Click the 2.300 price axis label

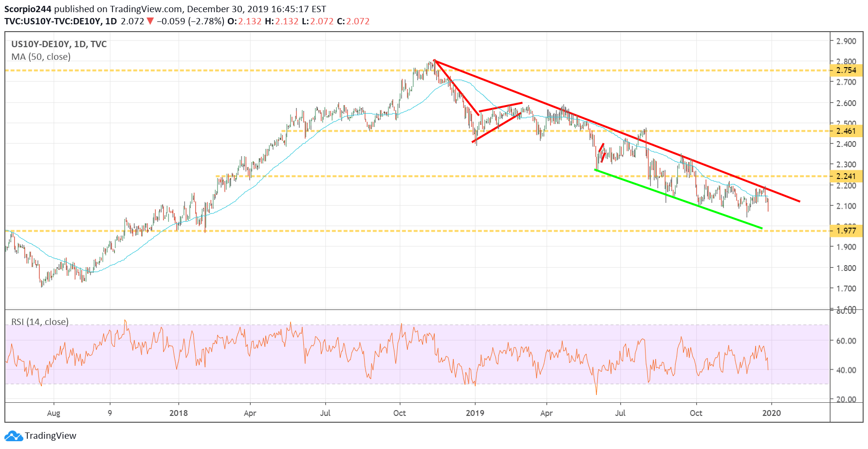pyautogui.click(x=846, y=165)
